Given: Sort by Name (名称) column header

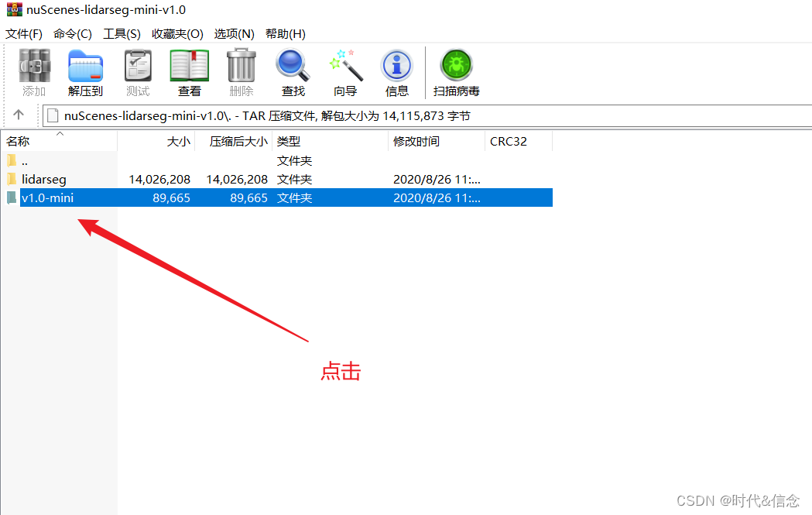Looking at the screenshot, I should coord(59,142).
